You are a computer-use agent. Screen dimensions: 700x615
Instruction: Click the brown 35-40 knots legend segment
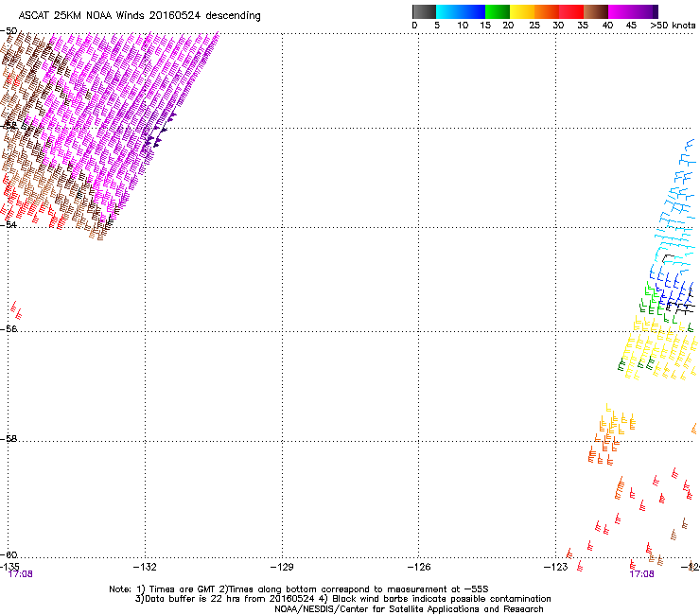pos(596,11)
